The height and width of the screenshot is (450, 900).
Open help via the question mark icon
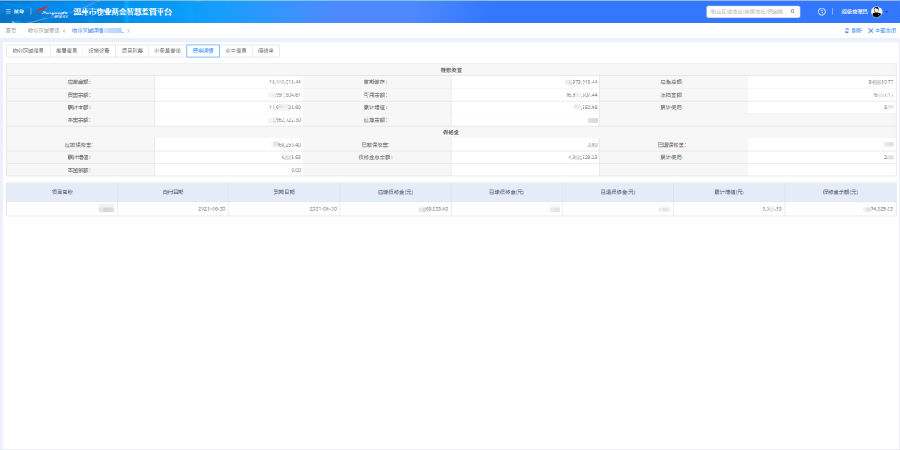821,12
